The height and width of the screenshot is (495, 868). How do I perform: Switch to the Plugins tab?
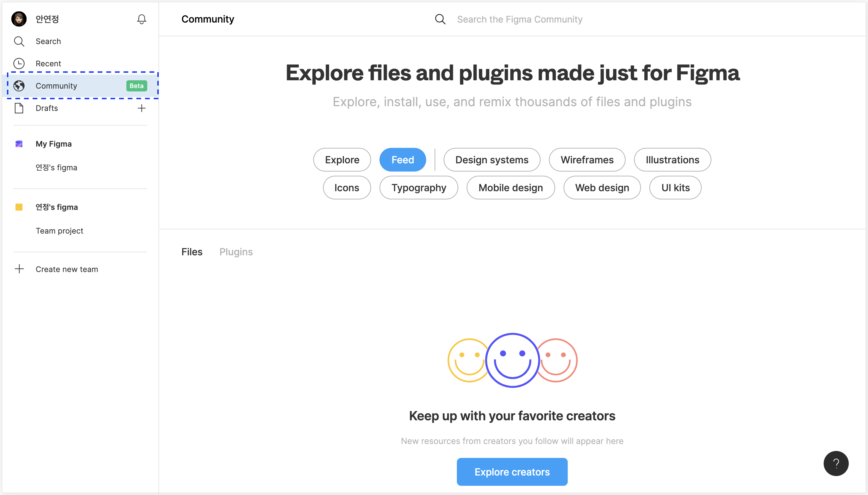[236, 252]
